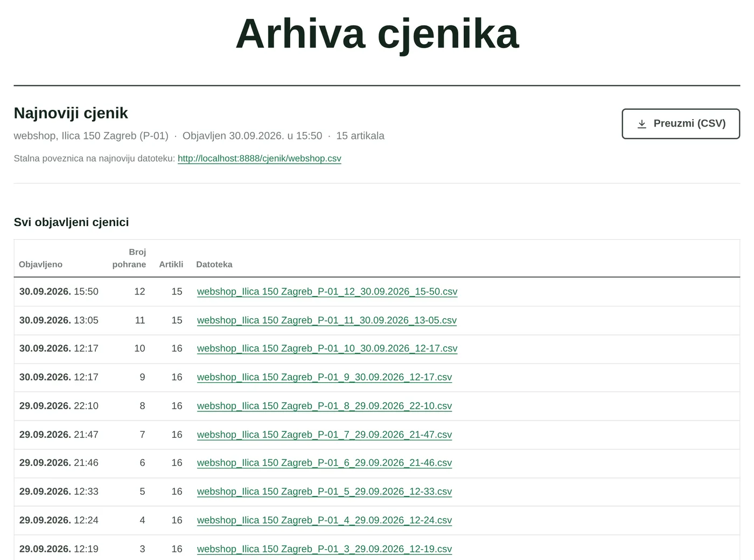Click the Datoteka column header
The image size is (754, 560).
[x=214, y=264]
